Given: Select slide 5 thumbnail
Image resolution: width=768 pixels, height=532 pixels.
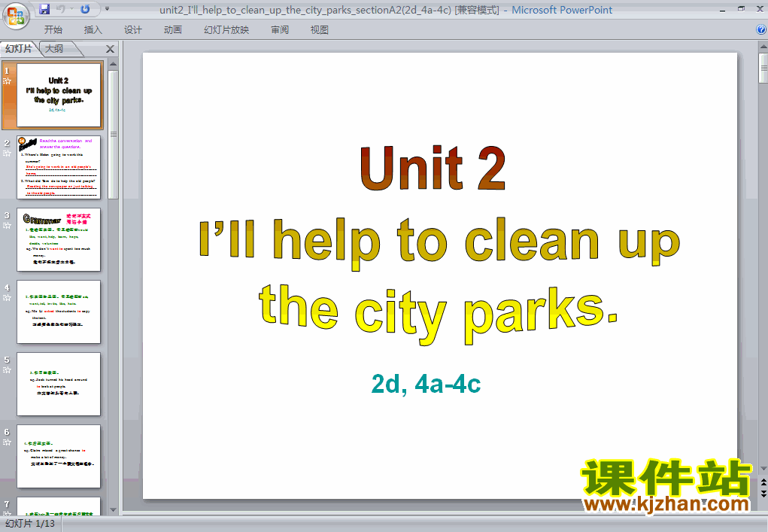Looking at the screenshot, I should pyautogui.click(x=59, y=384).
